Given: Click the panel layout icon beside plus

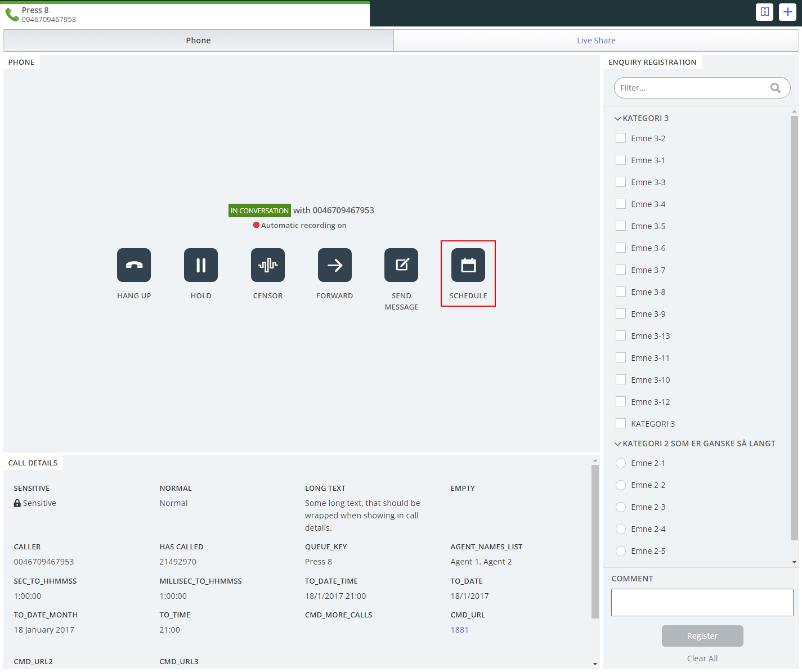Looking at the screenshot, I should 764,12.
